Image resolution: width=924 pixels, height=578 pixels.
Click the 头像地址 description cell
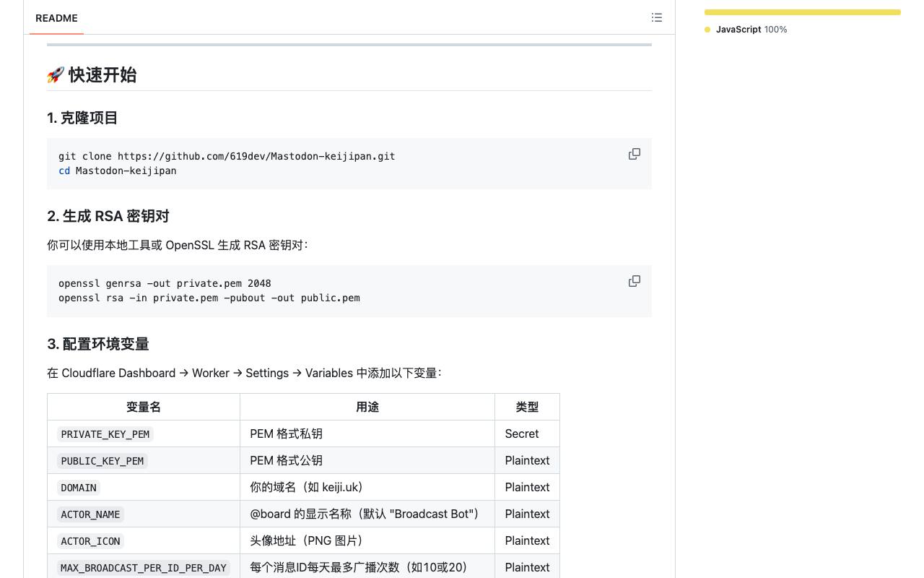coord(367,540)
